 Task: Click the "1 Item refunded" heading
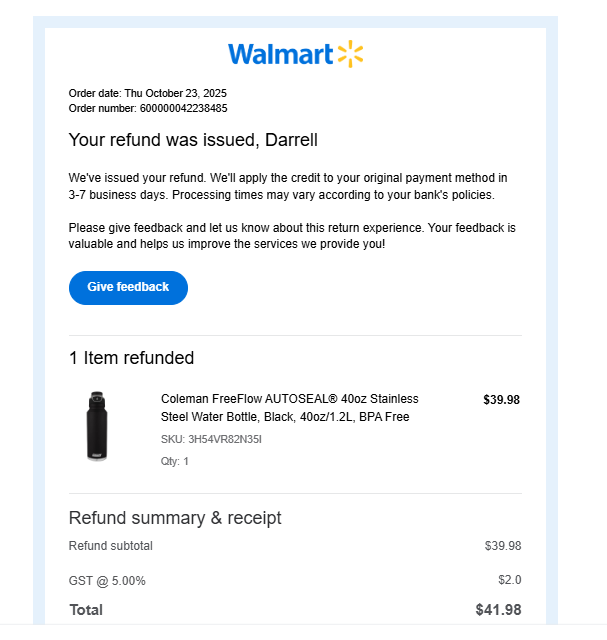(x=131, y=358)
